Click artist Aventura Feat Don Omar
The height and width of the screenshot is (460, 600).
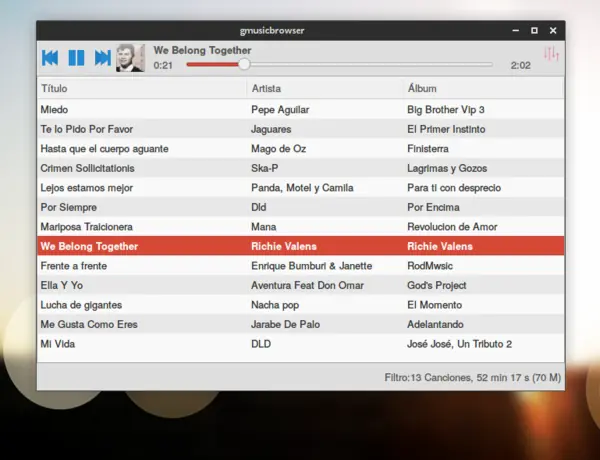pyautogui.click(x=307, y=285)
